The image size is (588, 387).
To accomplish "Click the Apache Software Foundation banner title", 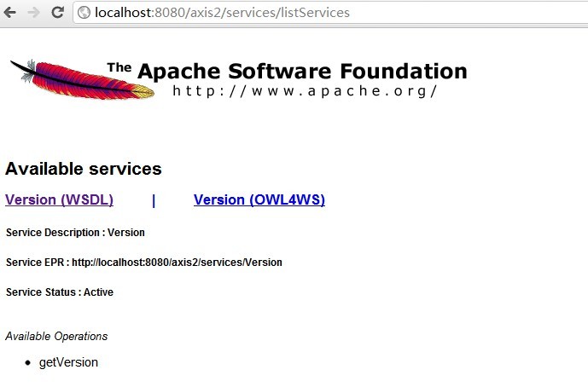I will [x=288, y=72].
